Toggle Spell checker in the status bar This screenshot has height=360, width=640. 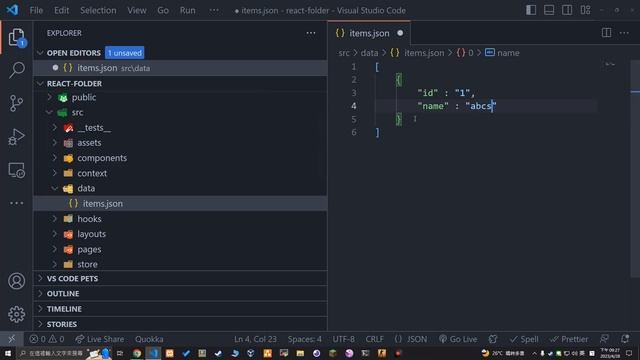[x=524, y=339]
